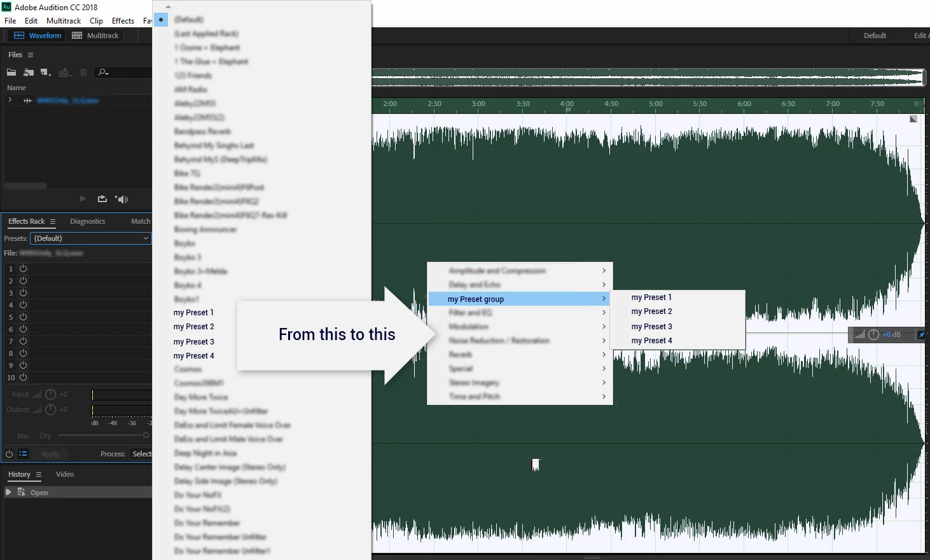Viewport: 930px width, 560px height.
Task: Open the Effects Rack panel menu icon
Action: [53, 222]
